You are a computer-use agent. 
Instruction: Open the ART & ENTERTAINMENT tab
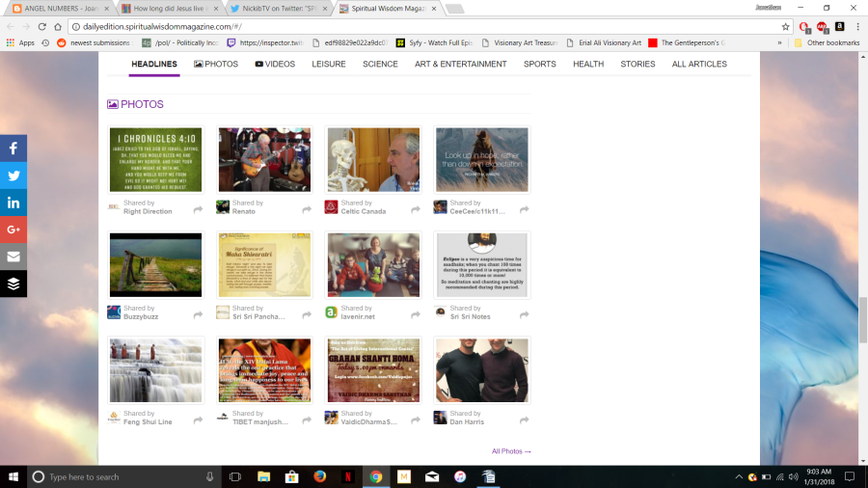(x=461, y=65)
